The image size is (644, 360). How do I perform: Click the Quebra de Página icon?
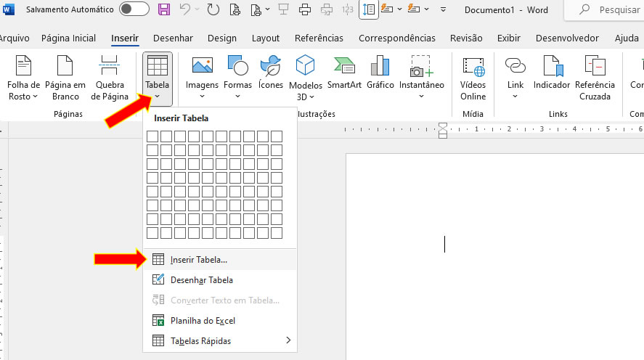109,66
